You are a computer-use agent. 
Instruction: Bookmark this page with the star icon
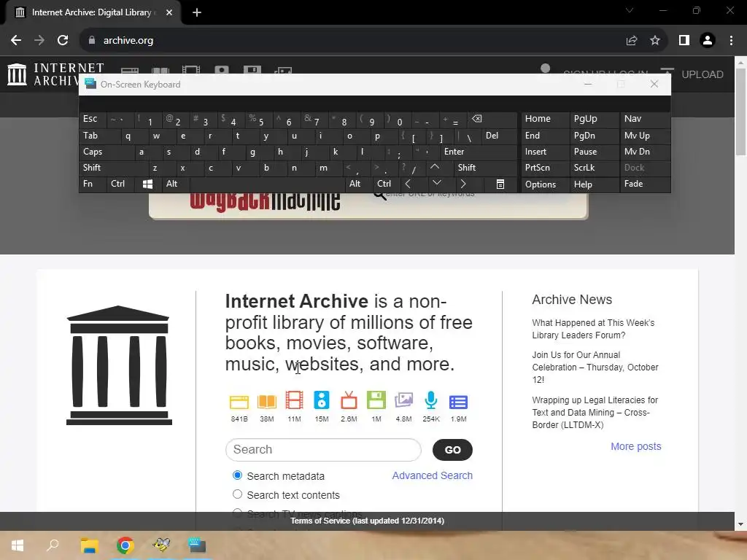(x=655, y=41)
